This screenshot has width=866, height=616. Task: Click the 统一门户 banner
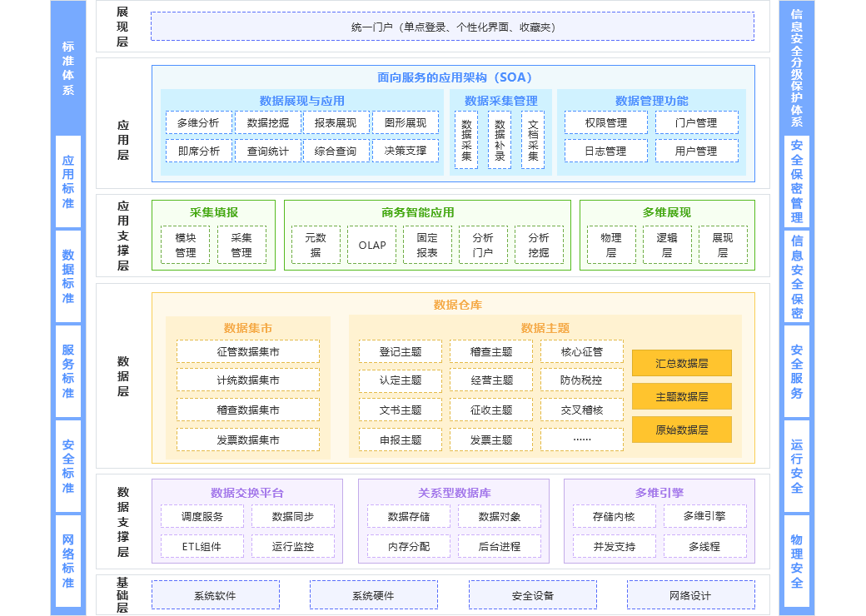click(453, 25)
